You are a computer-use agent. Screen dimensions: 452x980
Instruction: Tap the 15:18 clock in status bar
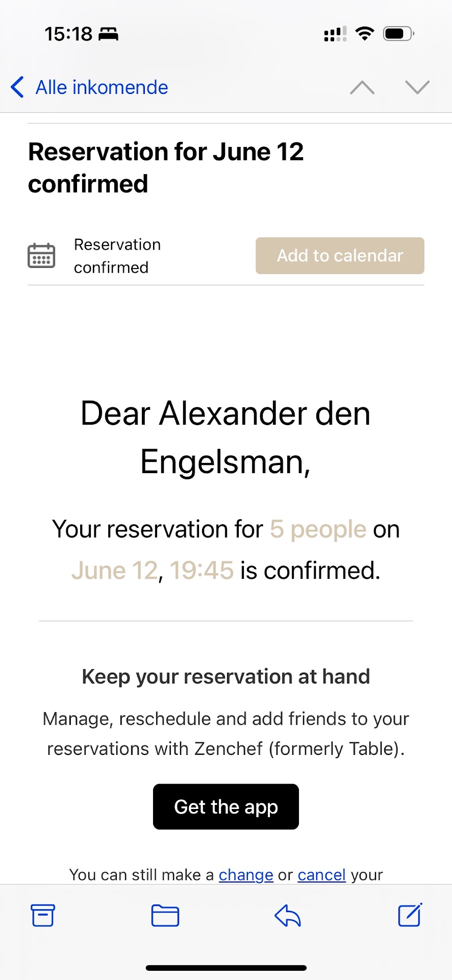coord(68,34)
